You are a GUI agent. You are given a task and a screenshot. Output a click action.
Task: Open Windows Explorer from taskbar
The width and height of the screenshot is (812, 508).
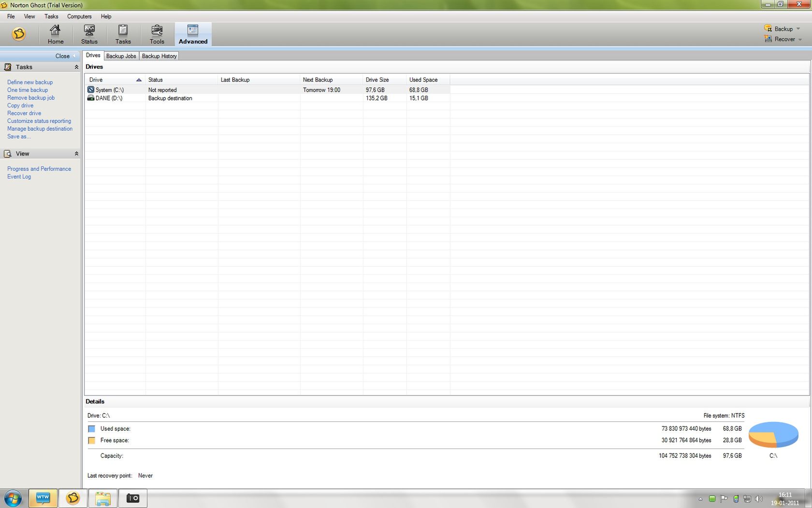(x=103, y=498)
